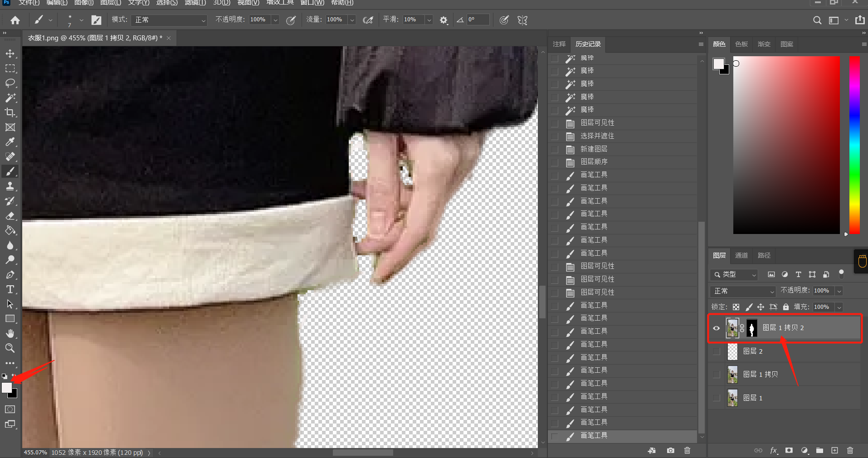Select the Rectangle shape tool

[10, 319]
